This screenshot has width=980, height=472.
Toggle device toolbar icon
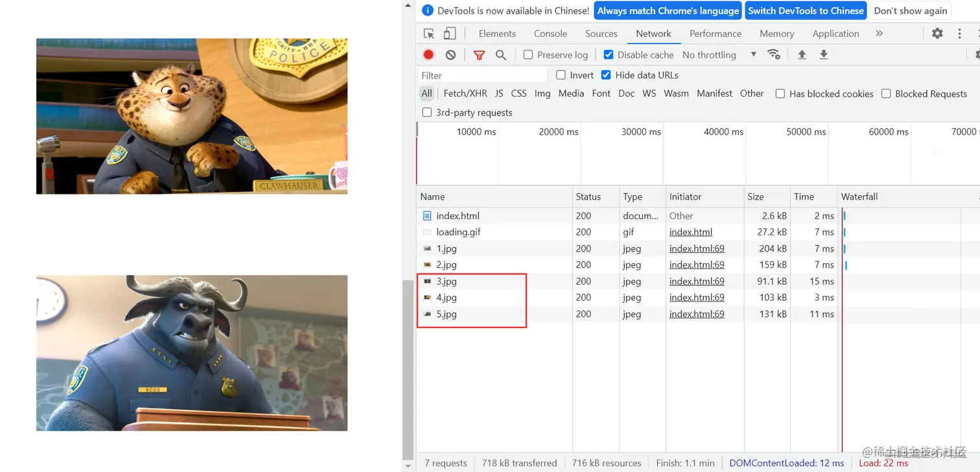[x=450, y=34]
